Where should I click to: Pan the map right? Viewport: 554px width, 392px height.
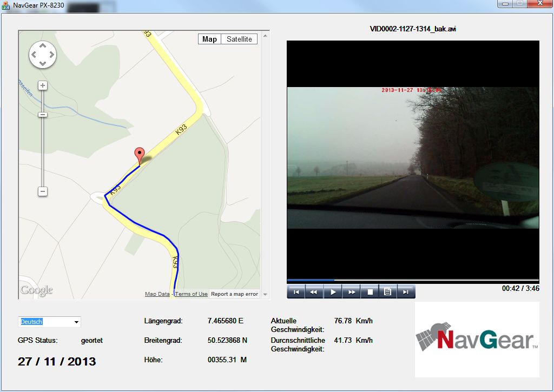[x=51, y=55]
